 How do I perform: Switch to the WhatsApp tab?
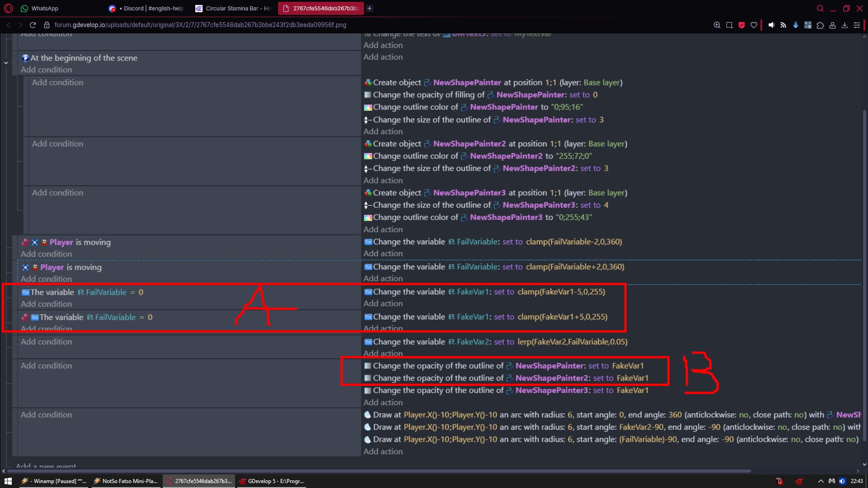44,8
